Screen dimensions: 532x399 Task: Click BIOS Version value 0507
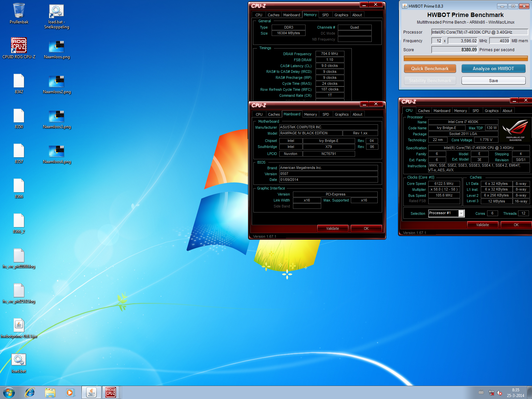click(329, 174)
